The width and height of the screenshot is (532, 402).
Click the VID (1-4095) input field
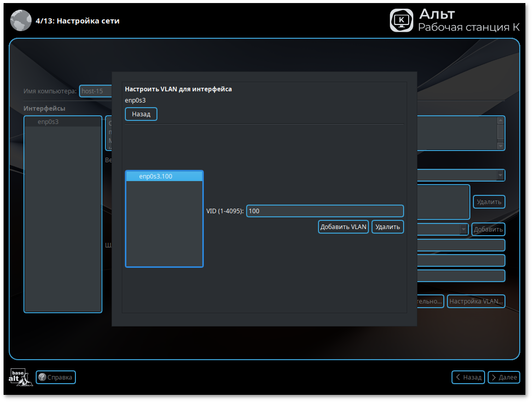tap(325, 211)
